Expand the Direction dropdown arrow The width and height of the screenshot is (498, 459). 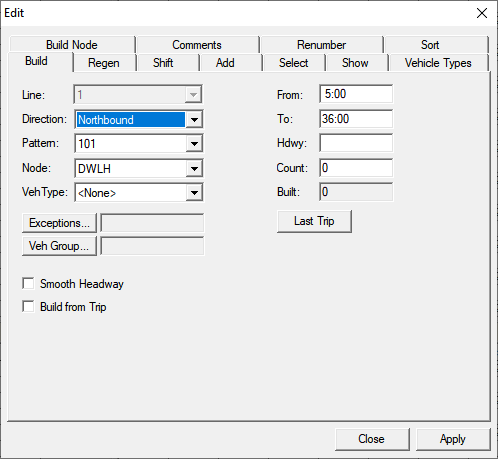coord(194,119)
